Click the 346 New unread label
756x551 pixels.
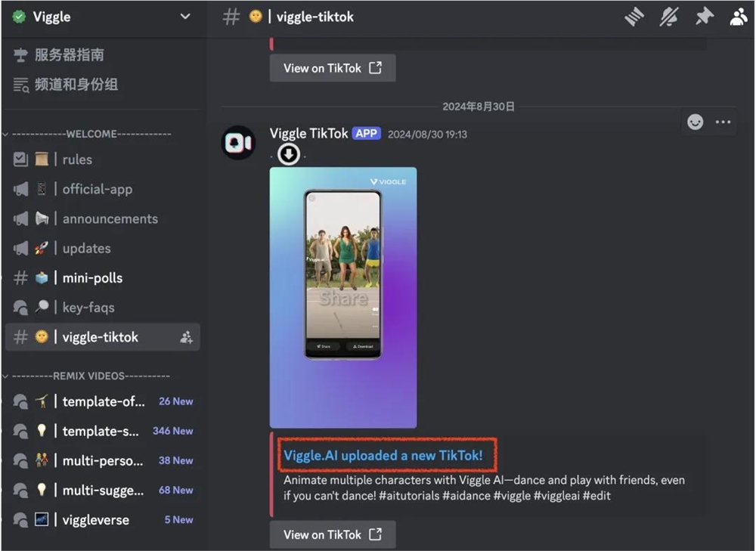[x=172, y=431]
